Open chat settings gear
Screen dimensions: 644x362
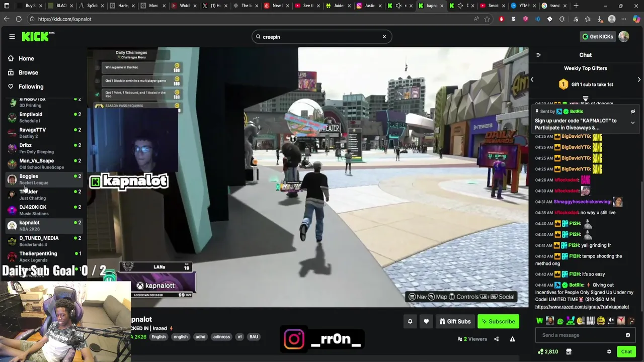609,351
